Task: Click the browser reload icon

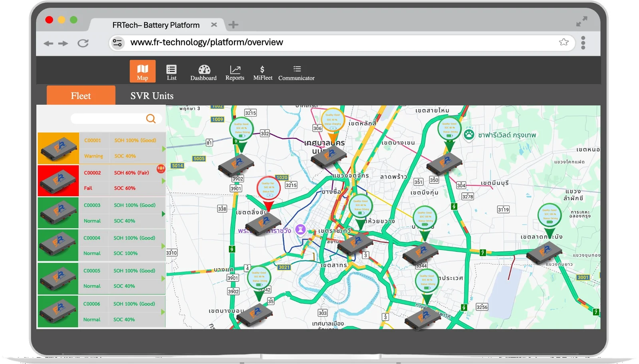Action: click(83, 43)
